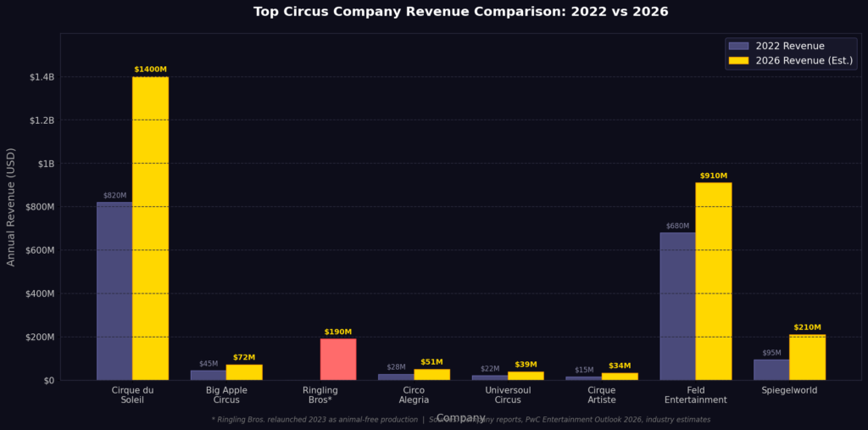
Task: Click the 'Circo Alegria' axis label
Action: click(414, 395)
